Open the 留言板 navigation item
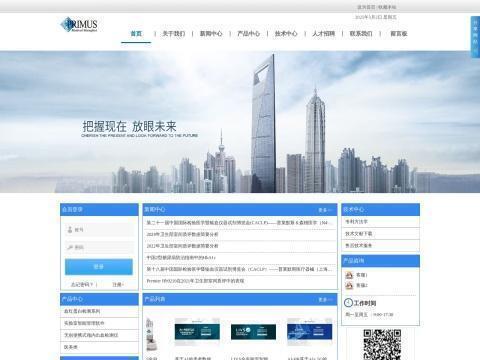Image resolution: width=480 pixels, height=360 pixels. tap(399, 34)
